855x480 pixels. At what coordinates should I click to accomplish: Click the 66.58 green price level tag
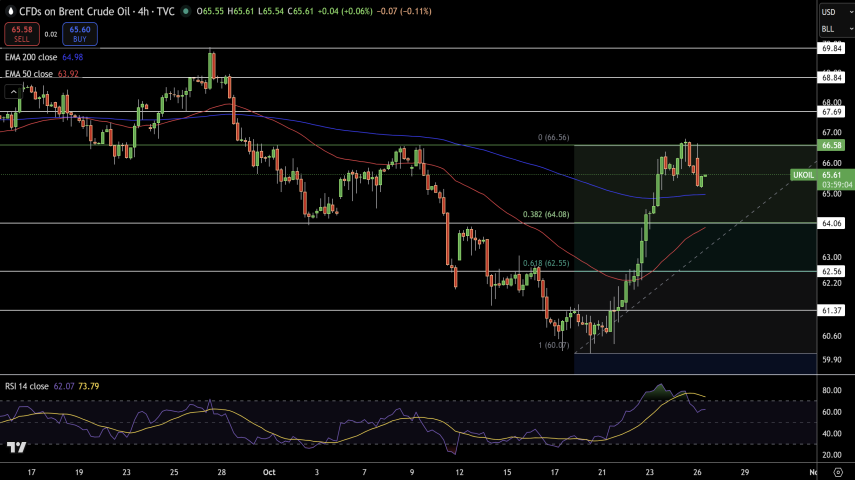[834, 145]
